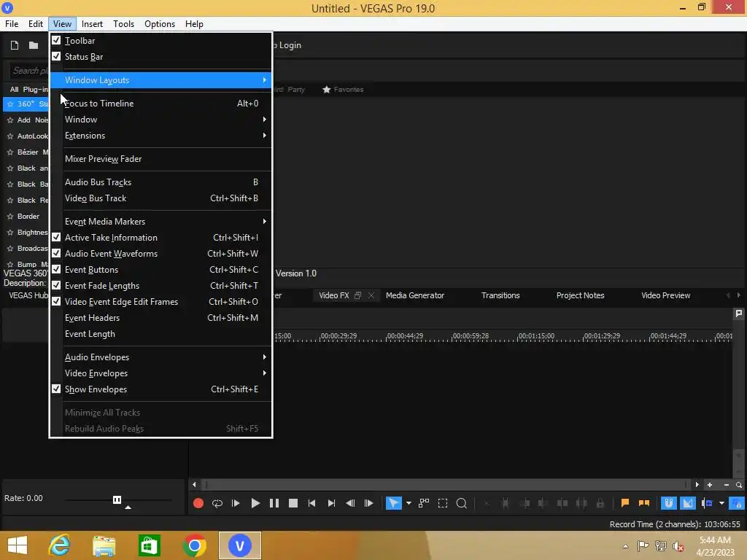Click Go to End icon

tap(331, 503)
